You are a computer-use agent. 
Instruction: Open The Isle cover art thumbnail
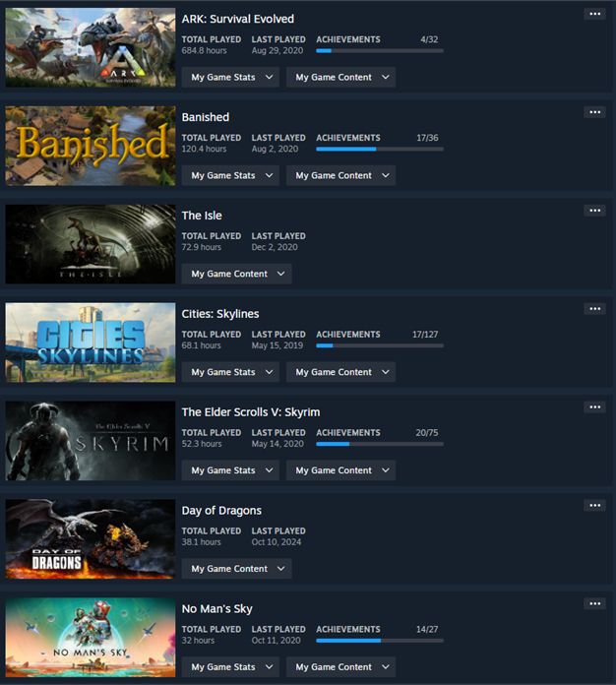[x=91, y=244]
